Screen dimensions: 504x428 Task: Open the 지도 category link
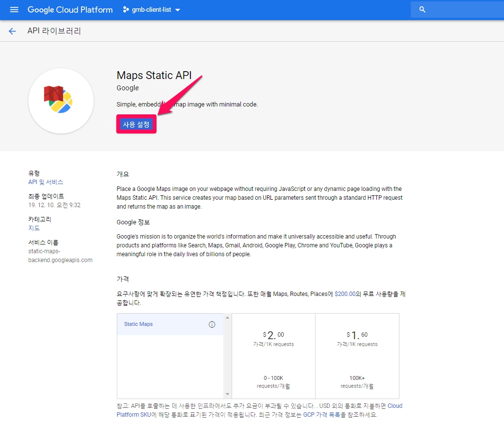coord(34,228)
